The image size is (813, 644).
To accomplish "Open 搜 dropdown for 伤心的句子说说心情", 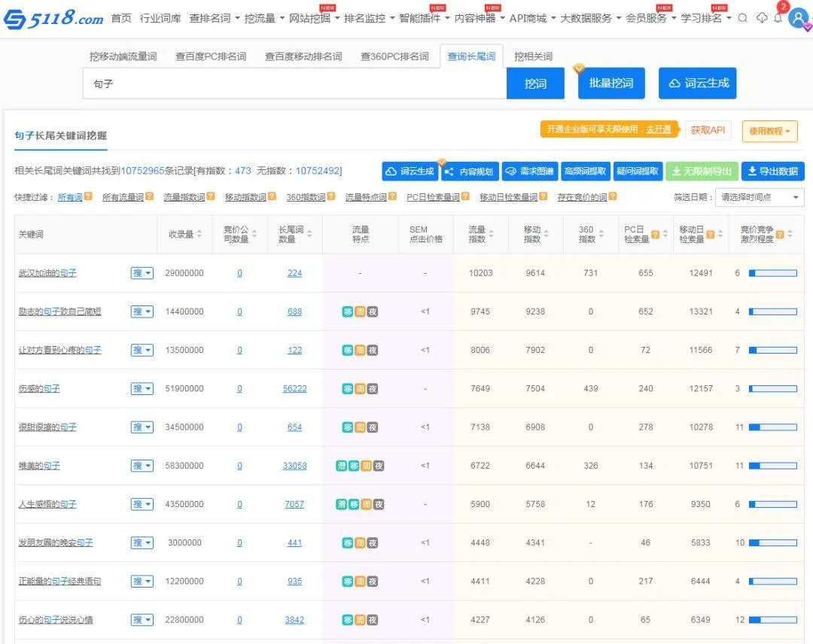I will (142, 620).
